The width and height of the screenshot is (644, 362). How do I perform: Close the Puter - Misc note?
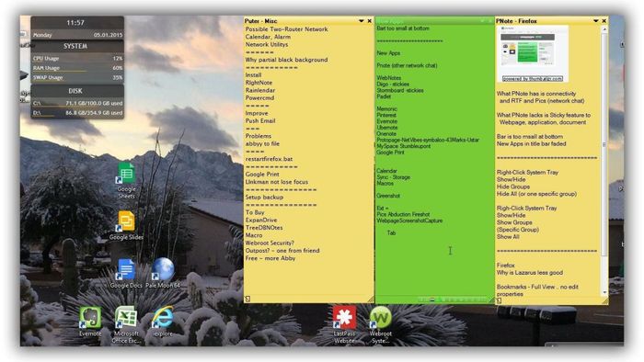pyautogui.click(x=369, y=21)
